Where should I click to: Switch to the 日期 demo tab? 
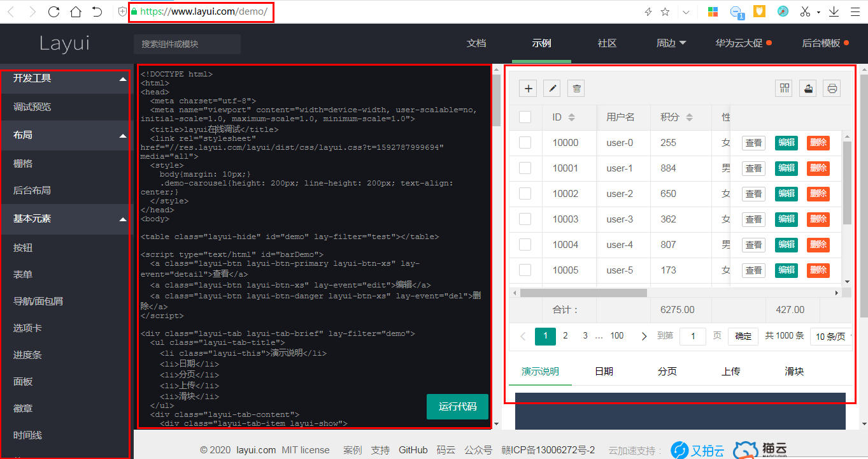pos(604,372)
